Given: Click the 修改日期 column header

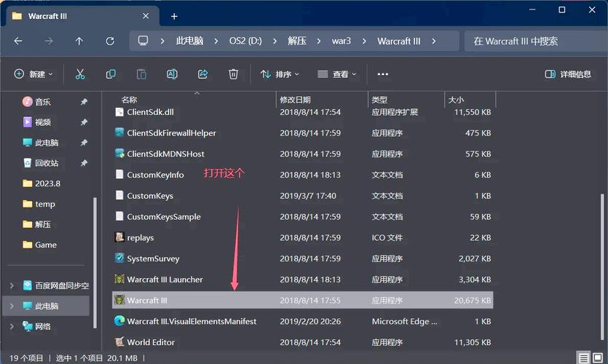Looking at the screenshot, I should pos(295,99).
